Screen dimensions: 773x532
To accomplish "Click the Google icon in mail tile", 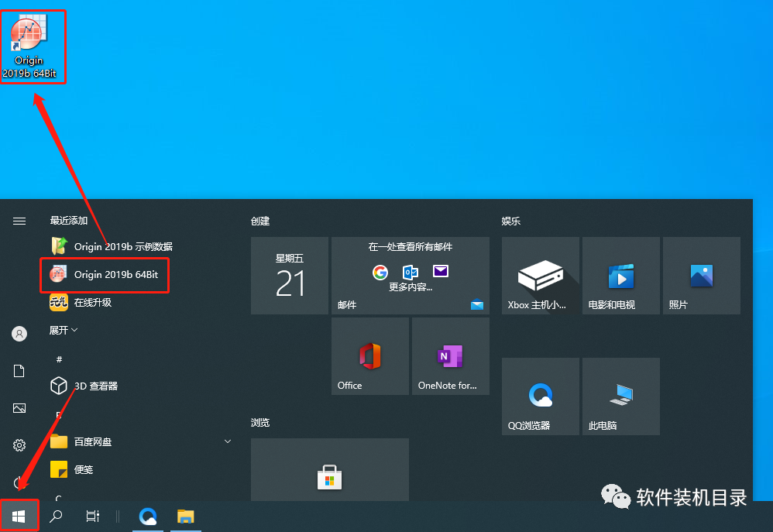I will [x=380, y=272].
